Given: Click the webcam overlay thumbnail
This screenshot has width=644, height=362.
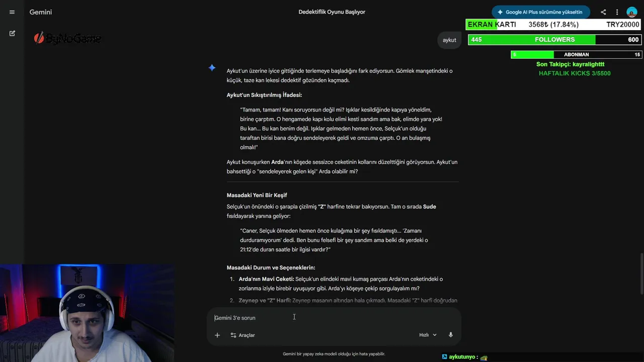Looking at the screenshot, I should tap(87, 313).
